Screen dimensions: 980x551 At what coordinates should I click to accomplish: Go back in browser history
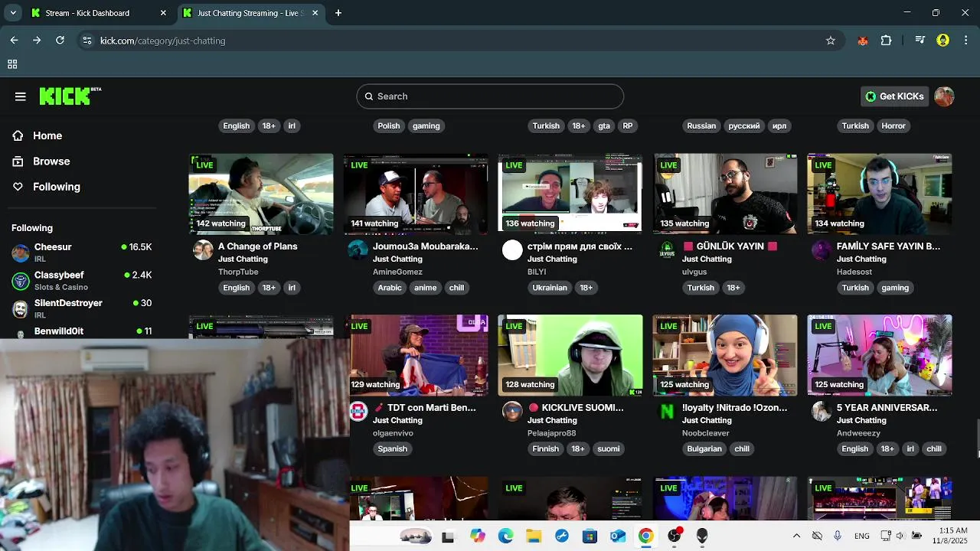[x=14, y=41]
